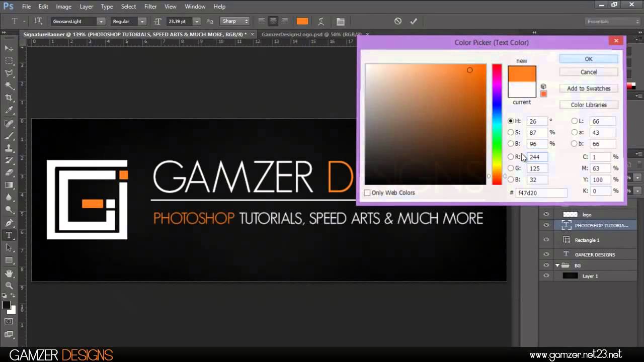644x362 pixels.
Task: Click the current color swatch in picker
Action: coord(522,89)
